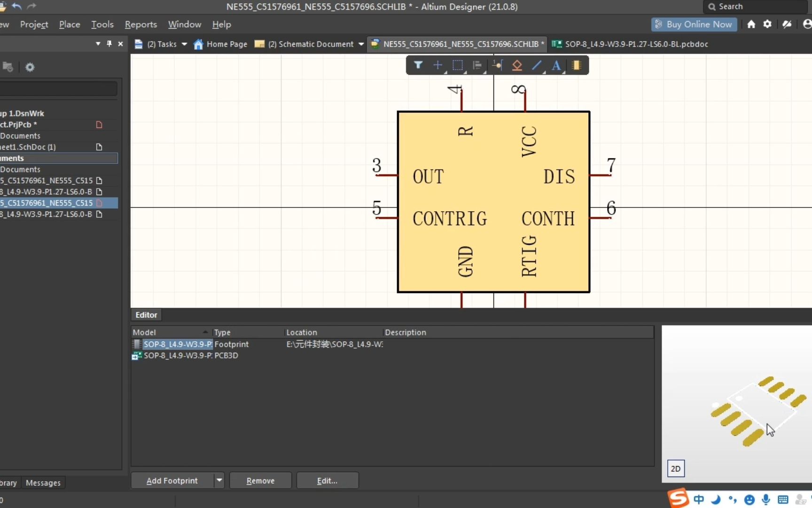Viewport: 812px width, 508px height.
Task: Select Sheet1.SchDoc (1) in tree
Action: [x=58, y=147]
